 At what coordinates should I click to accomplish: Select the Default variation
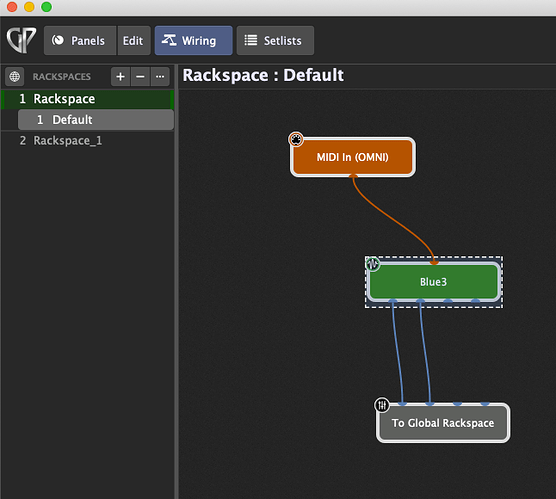tap(96, 120)
